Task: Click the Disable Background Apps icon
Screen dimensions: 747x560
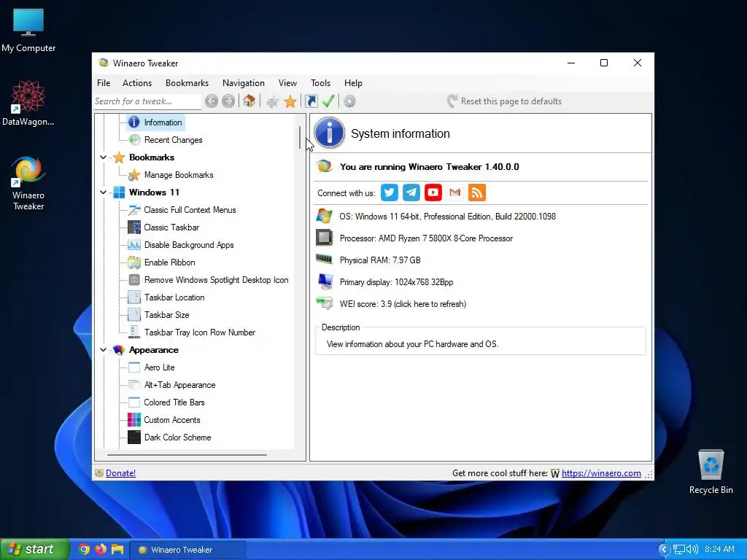Action: 134,245
